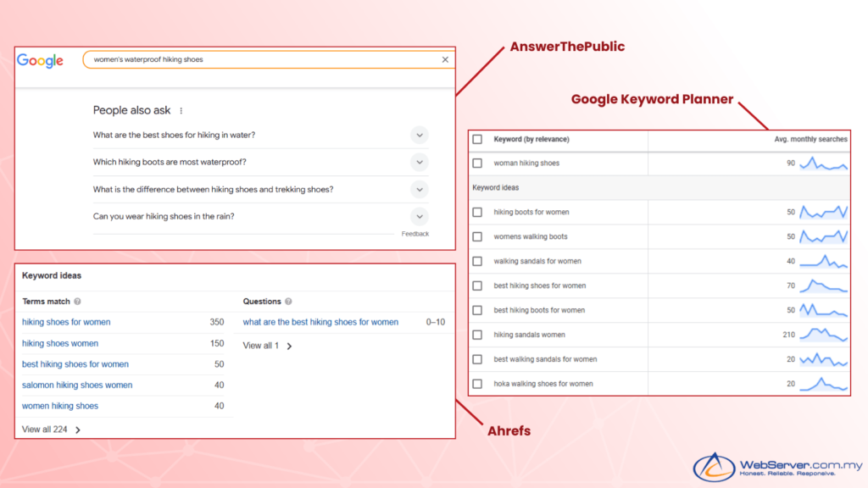
Task: Check the box for hiking sandals women
Action: click(x=477, y=335)
